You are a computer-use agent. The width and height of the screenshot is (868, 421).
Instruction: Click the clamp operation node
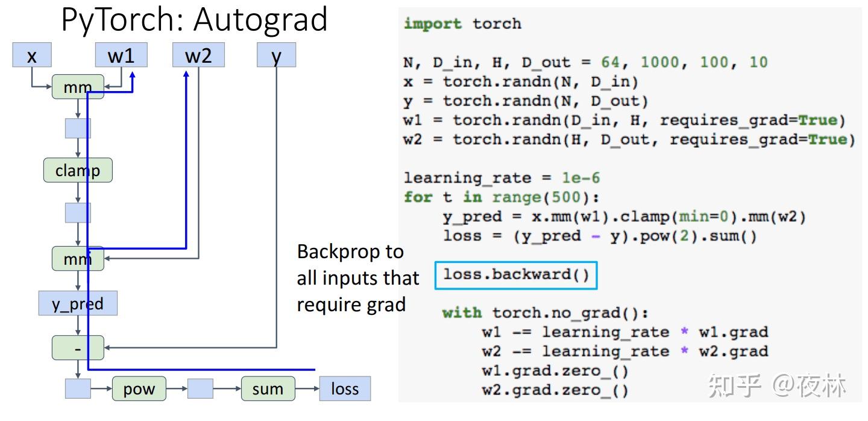[x=78, y=171]
